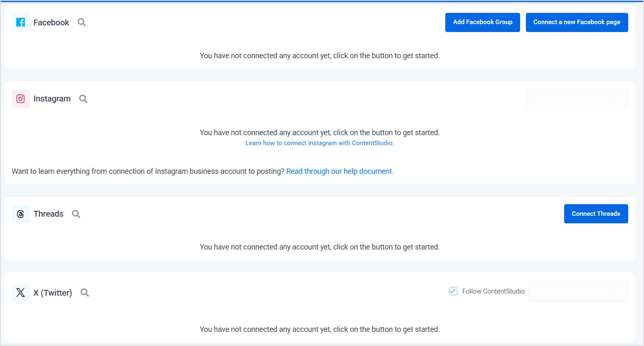Click the not connected message under Facebook
This screenshot has height=346, width=644.
coord(320,56)
